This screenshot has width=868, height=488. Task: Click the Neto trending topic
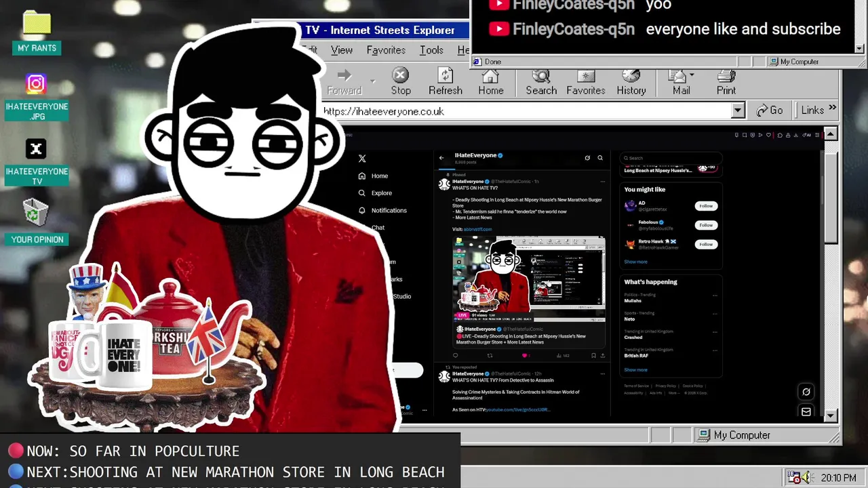[629, 319]
